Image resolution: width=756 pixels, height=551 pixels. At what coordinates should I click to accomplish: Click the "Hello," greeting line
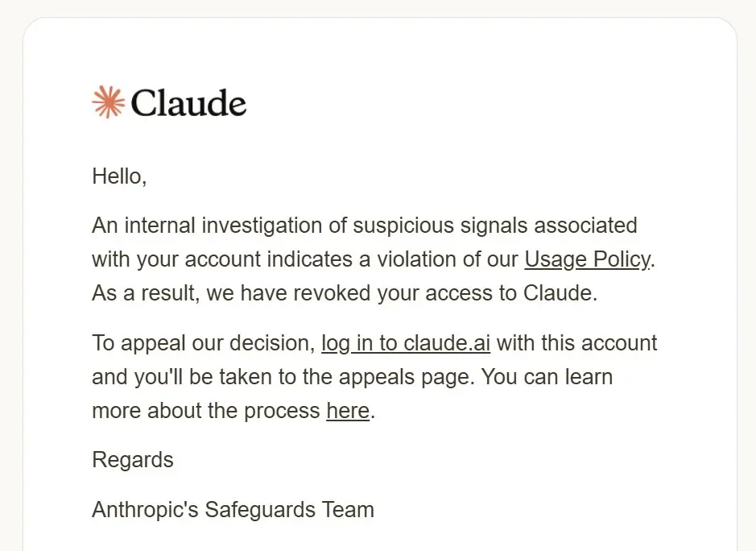(119, 176)
